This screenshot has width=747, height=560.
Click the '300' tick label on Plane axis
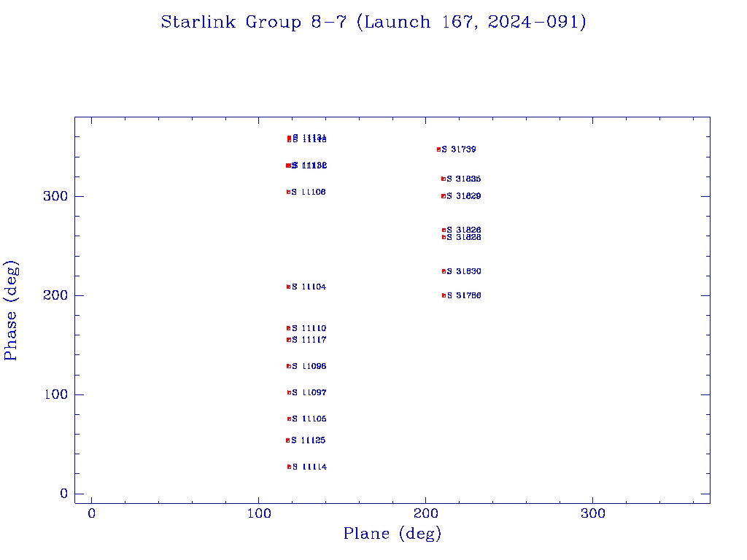click(x=592, y=513)
